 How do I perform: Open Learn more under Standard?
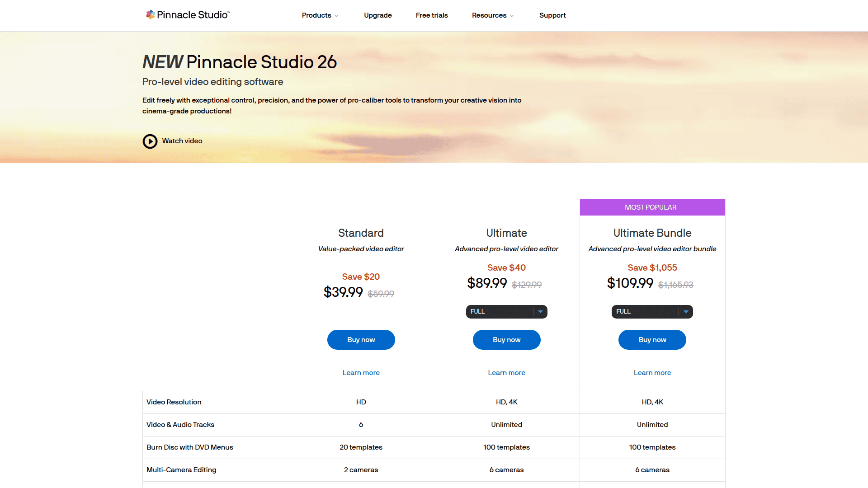(361, 373)
